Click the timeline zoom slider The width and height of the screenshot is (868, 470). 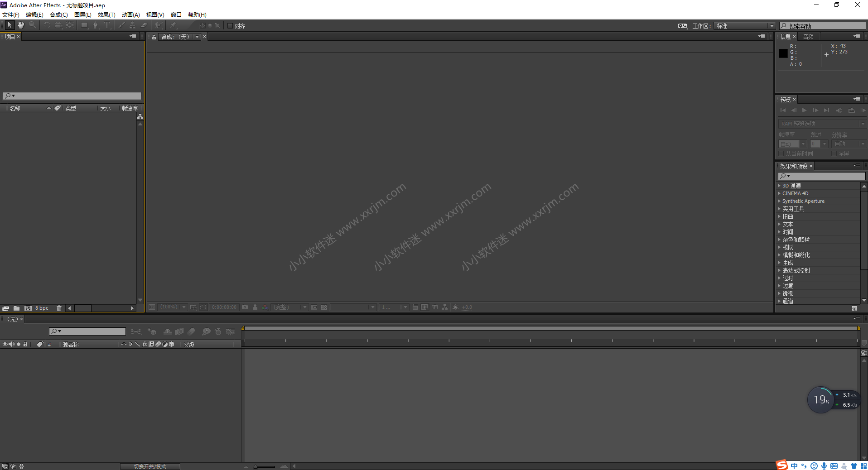265,466
